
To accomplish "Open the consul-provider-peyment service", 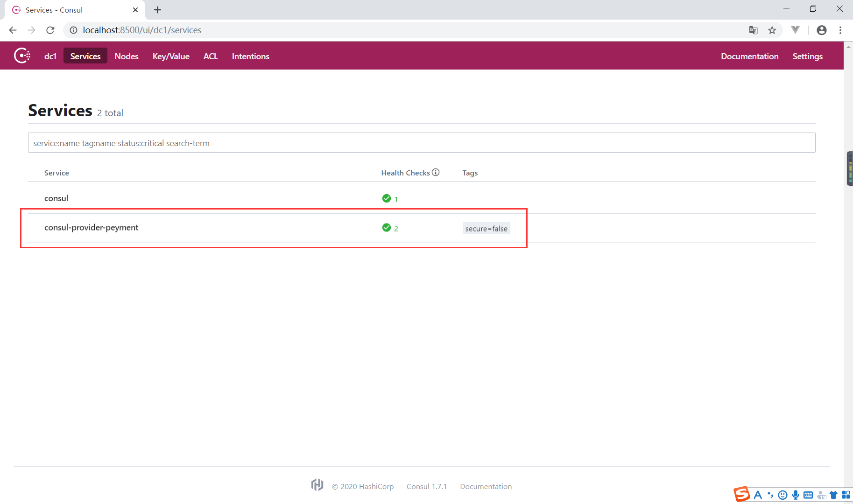I will pyautogui.click(x=92, y=227).
